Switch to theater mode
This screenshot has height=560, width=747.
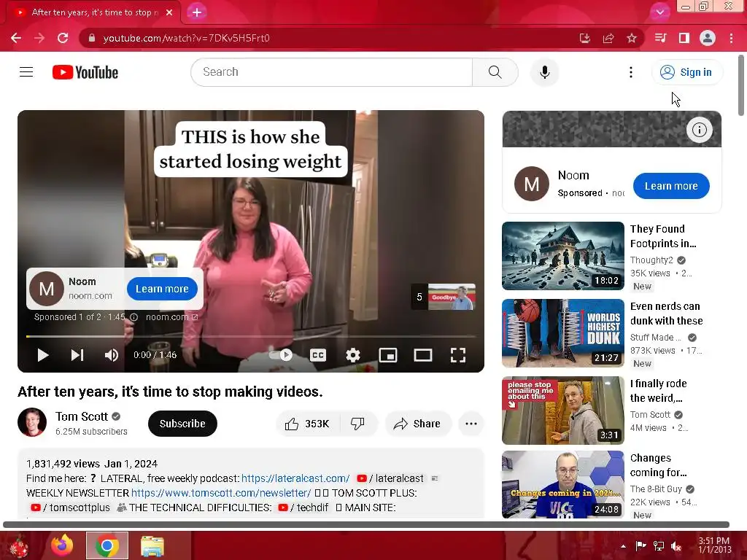click(423, 355)
